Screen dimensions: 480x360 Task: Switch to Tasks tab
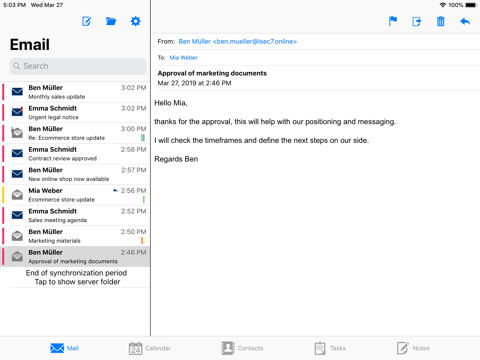pos(330,348)
